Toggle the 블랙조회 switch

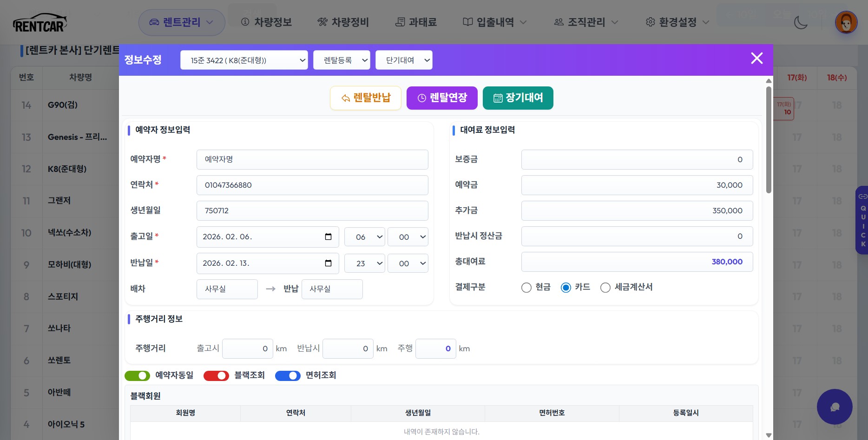[216, 375]
